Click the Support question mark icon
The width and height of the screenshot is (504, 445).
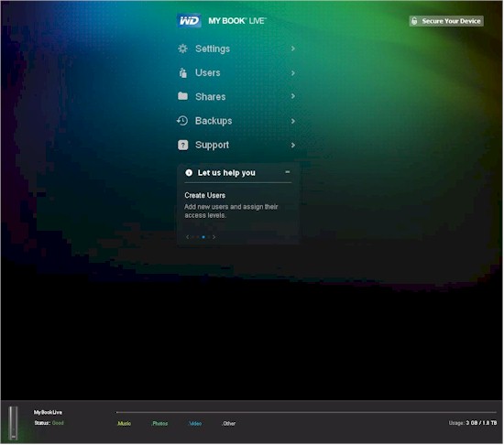pos(183,145)
